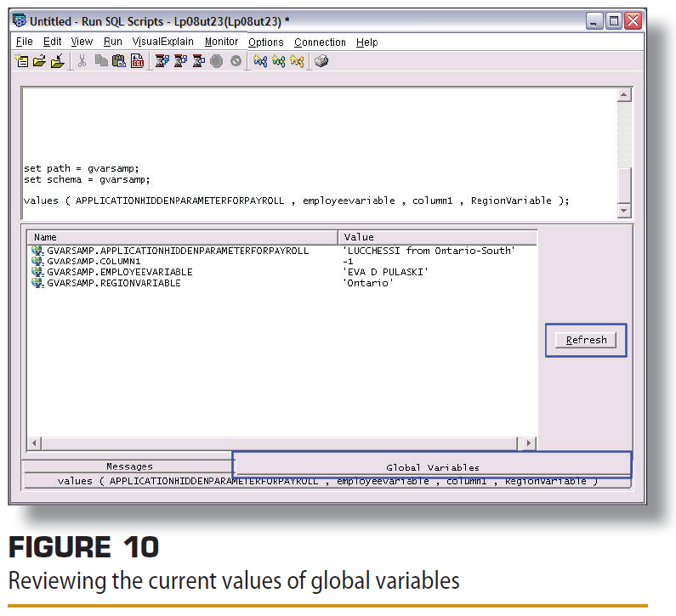676x616 pixels.
Task: Click the Copy icon in toolbar
Action: coord(101,60)
